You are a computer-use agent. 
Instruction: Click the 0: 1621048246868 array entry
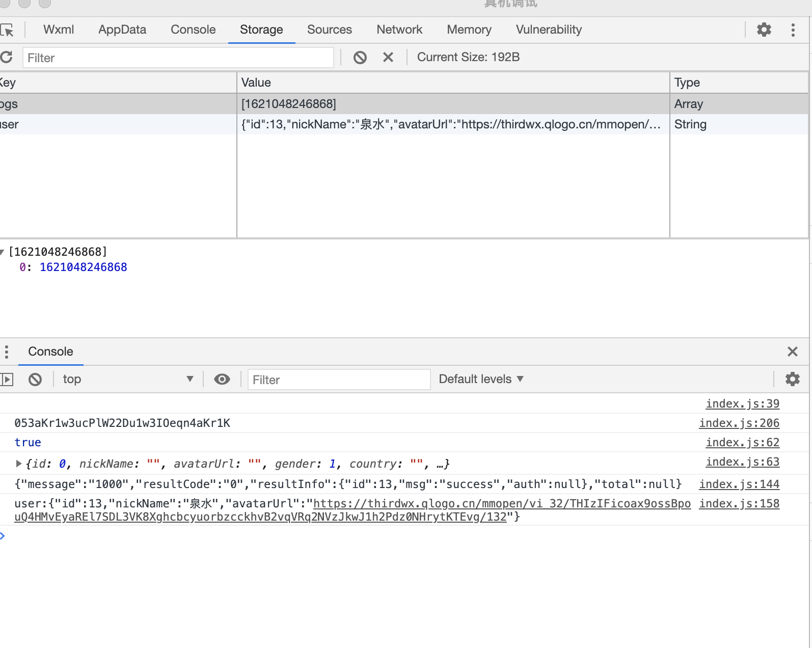[73, 267]
